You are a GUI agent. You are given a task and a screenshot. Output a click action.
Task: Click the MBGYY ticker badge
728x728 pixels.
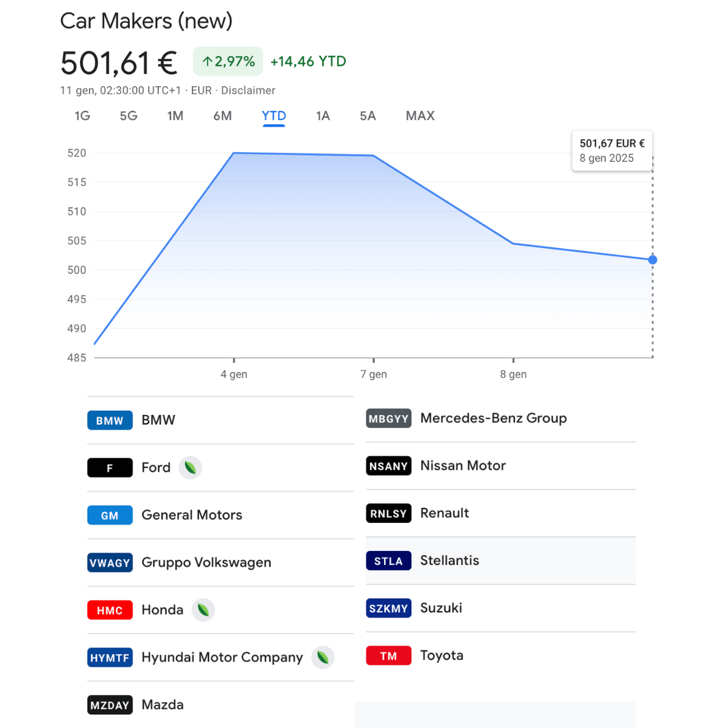point(389,419)
